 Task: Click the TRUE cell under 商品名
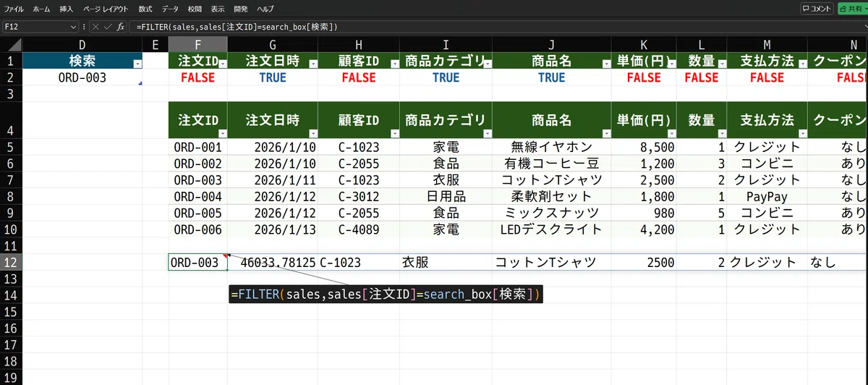552,77
